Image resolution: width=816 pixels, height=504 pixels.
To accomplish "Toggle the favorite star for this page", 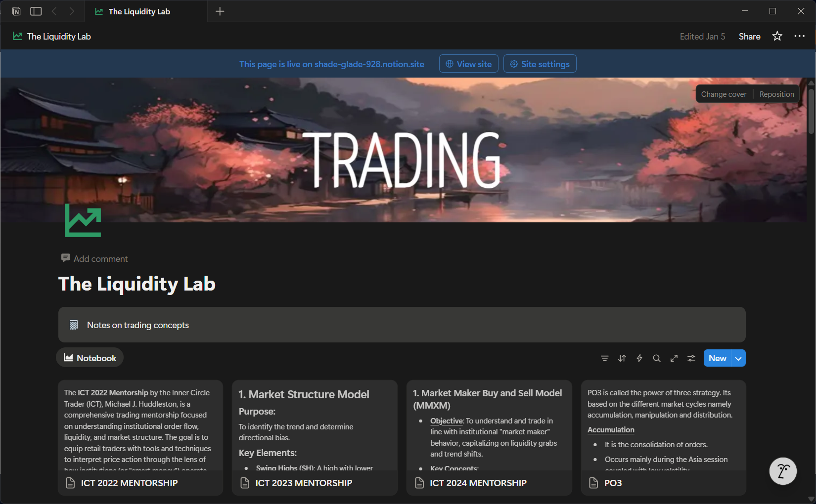I will click(777, 36).
